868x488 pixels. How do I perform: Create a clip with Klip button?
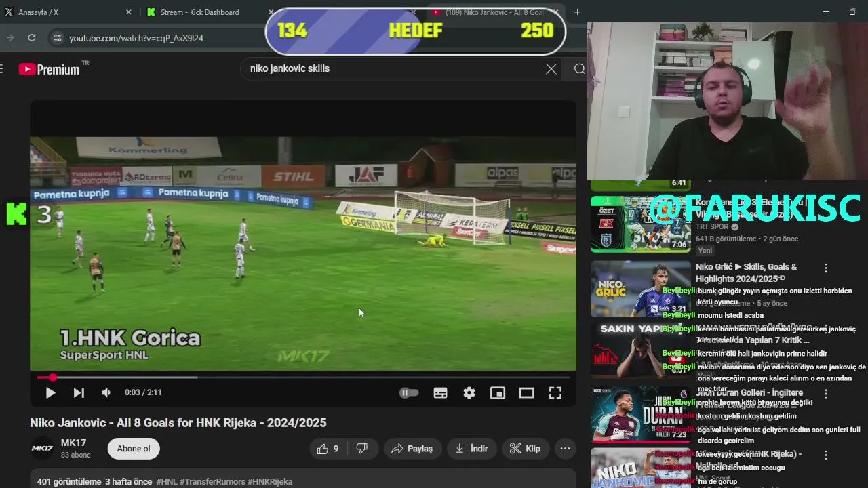(x=525, y=449)
